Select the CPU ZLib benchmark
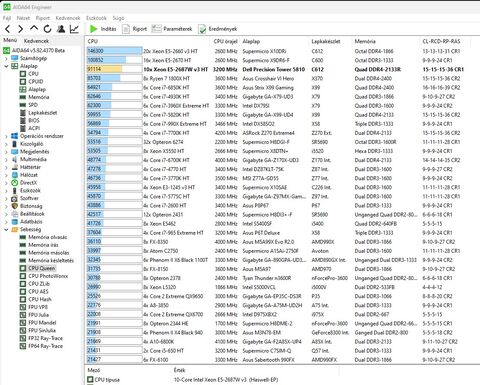 (x=35, y=284)
